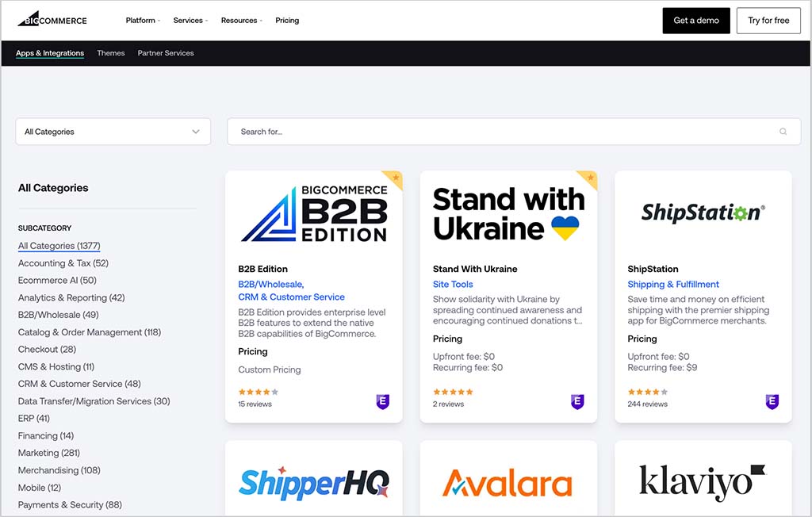Click the 15 reviews text
This screenshot has height=517, width=812.
[255, 404]
